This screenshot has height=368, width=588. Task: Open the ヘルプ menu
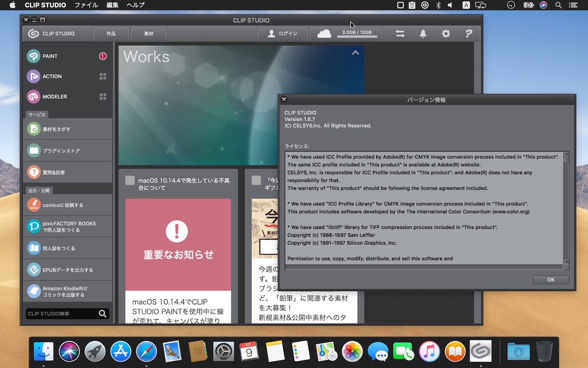(135, 5)
